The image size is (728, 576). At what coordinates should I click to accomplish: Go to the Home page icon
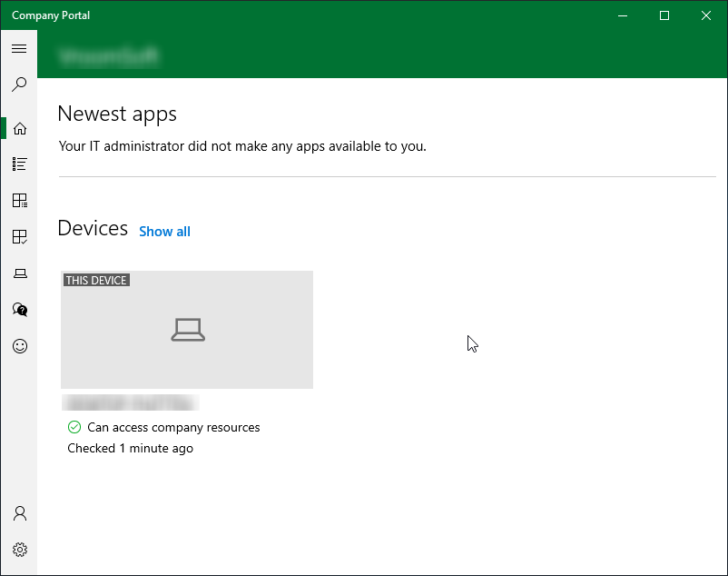pyautogui.click(x=19, y=128)
